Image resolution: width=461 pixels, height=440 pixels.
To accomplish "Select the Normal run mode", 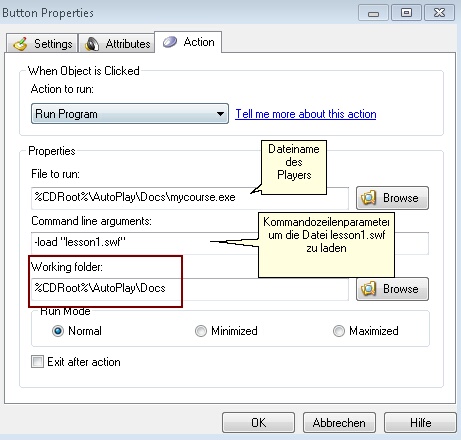I will [x=58, y=331].
